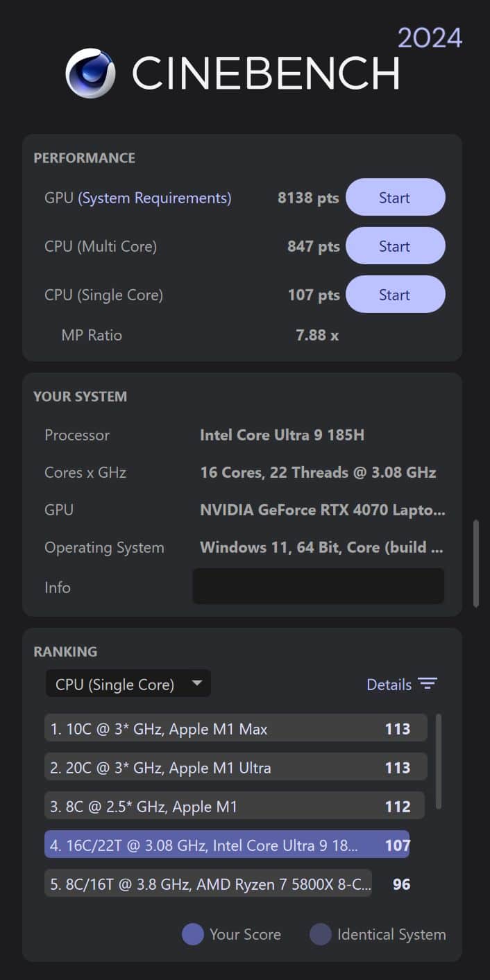Click the Details filter lines icon
The width and height of the screenshot is (490, 980).
428,685
